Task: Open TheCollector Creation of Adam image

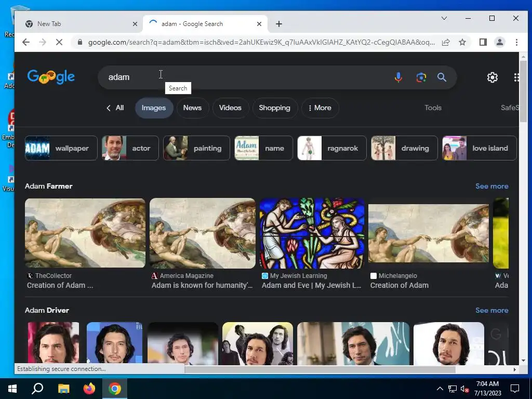Action: 85,233
